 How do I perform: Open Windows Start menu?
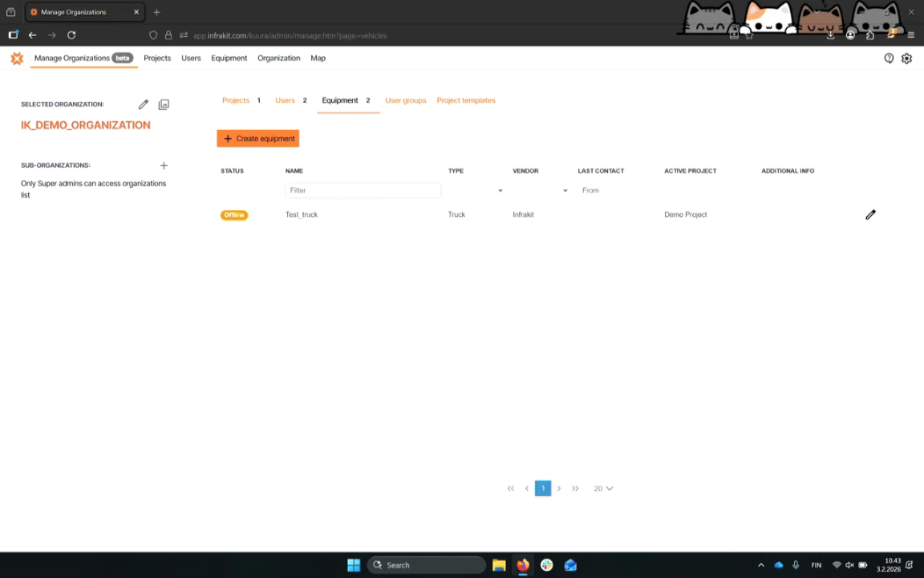tap(354, 565)
